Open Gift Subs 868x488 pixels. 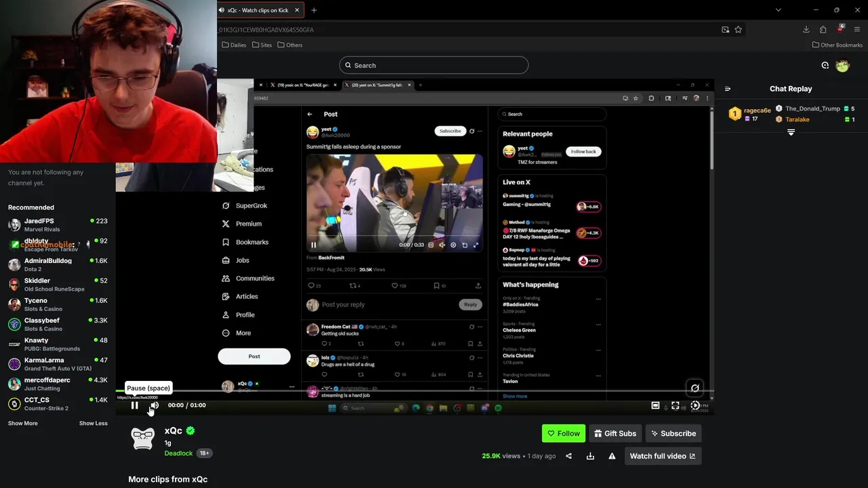[x=615, y=434]
